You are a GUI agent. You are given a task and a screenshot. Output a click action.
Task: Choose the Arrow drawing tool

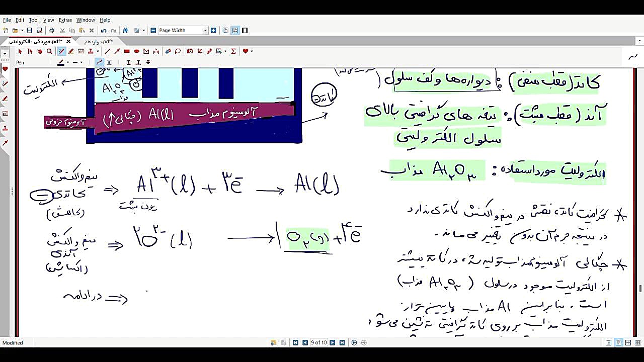tap(117, 51)
